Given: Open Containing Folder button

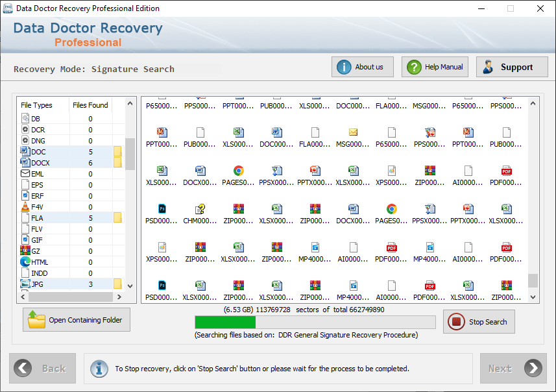Looking at the screenshot, I should pyautogui.click(x=77, y=320).
